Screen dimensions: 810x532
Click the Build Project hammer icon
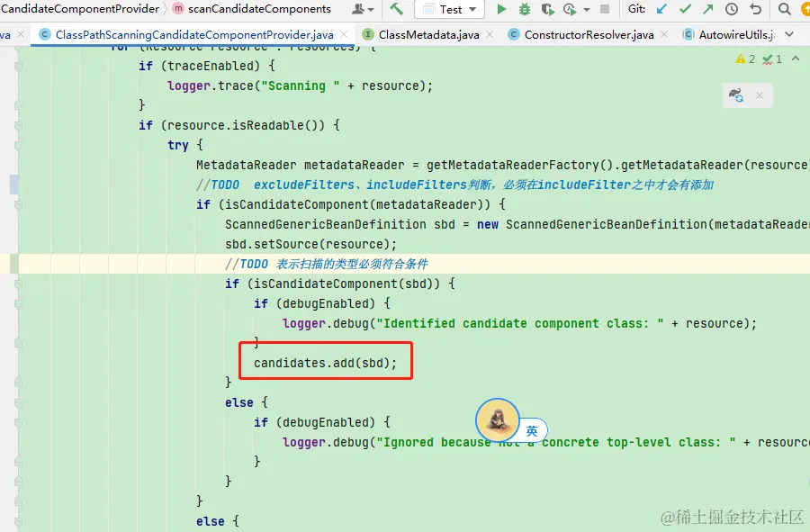[396, 9]
